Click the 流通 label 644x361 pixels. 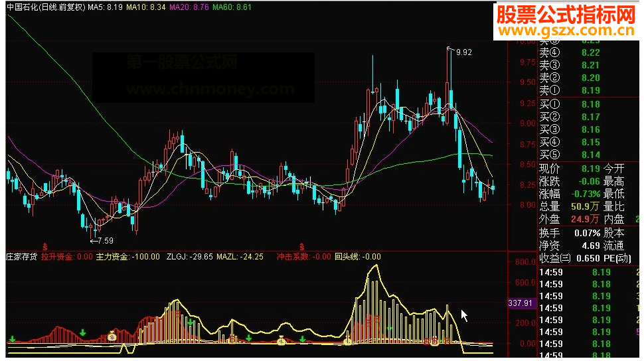614,246
